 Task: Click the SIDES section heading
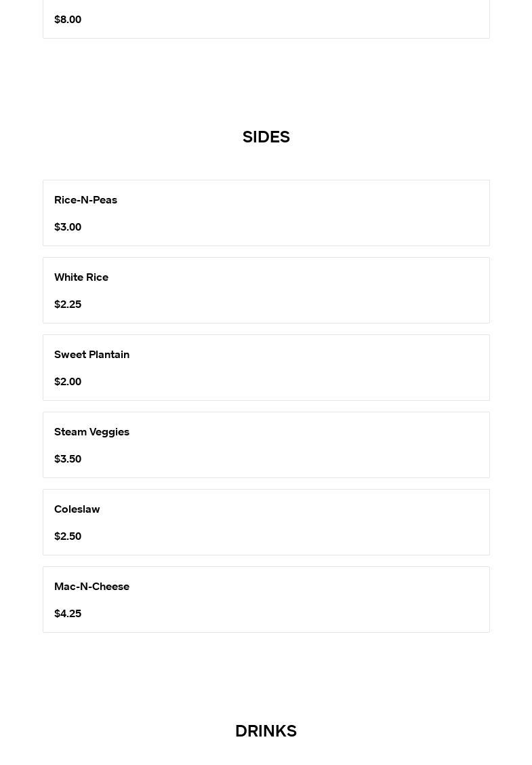(x=266, y=137)
